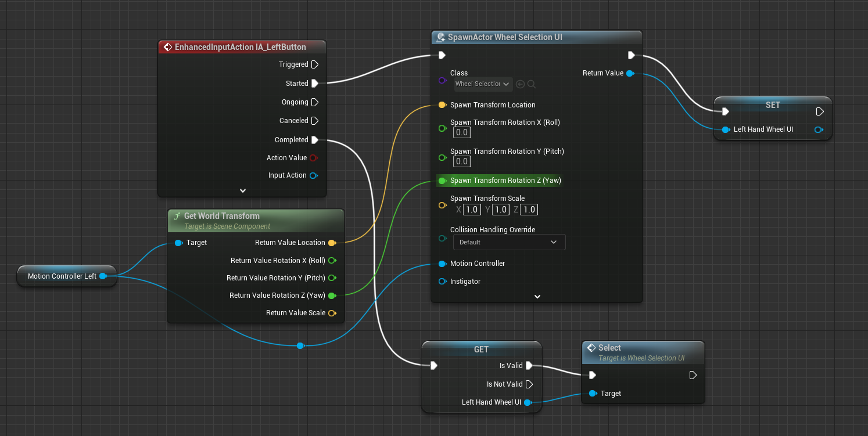This screenshot has width=868, height=436.
Task: Select the Motion Controller Left variable node
Action: tap(62, 276)
